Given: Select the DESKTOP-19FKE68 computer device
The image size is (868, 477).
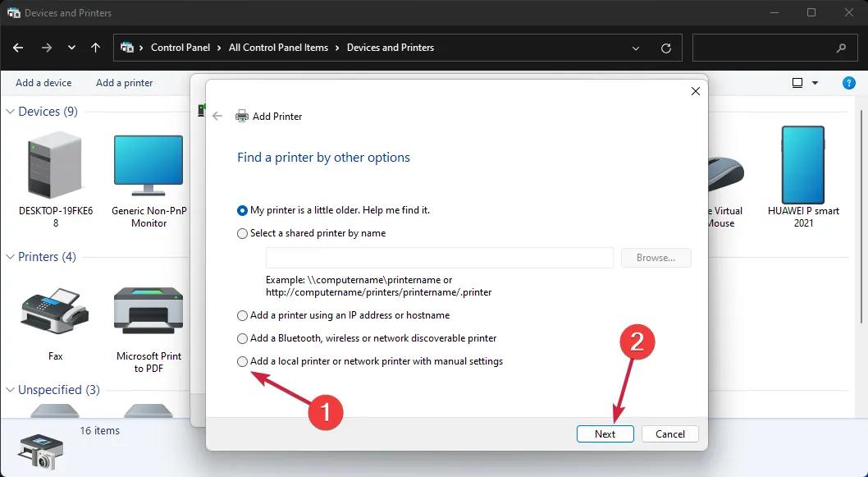Looking at the screenshot, I should [55, 168].
